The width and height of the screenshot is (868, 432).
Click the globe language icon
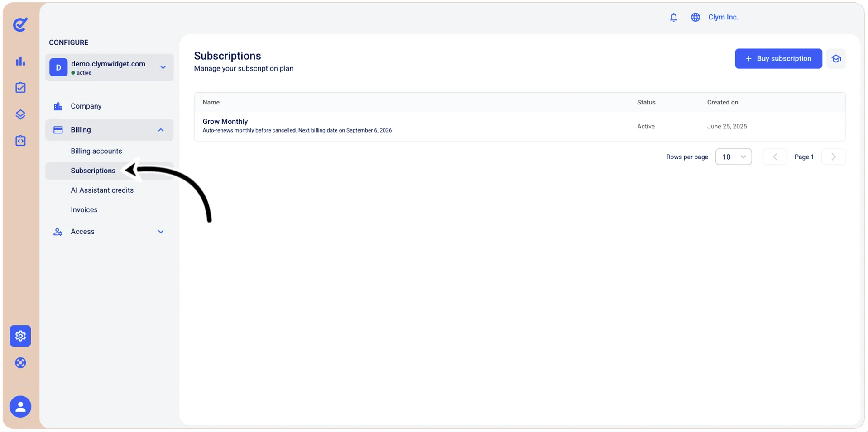coord(695,17)
